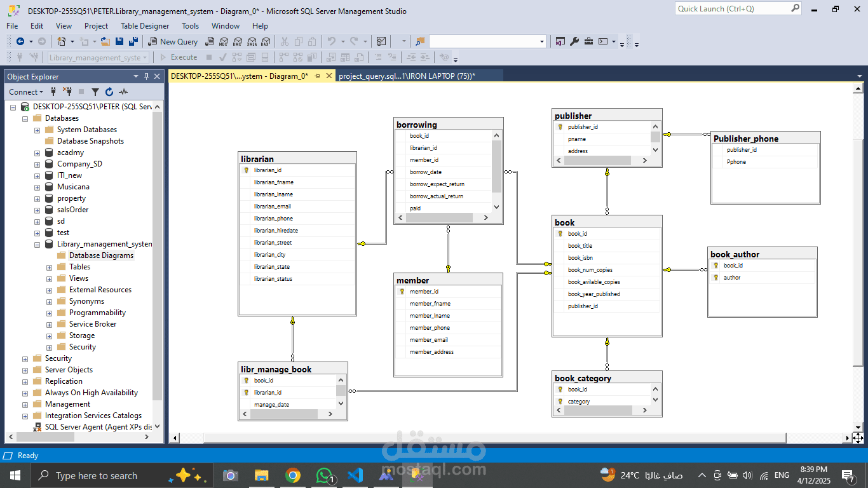868x488 pixels.
Task: Click the Save diagram icon
Action: click(x=119, y=41)
